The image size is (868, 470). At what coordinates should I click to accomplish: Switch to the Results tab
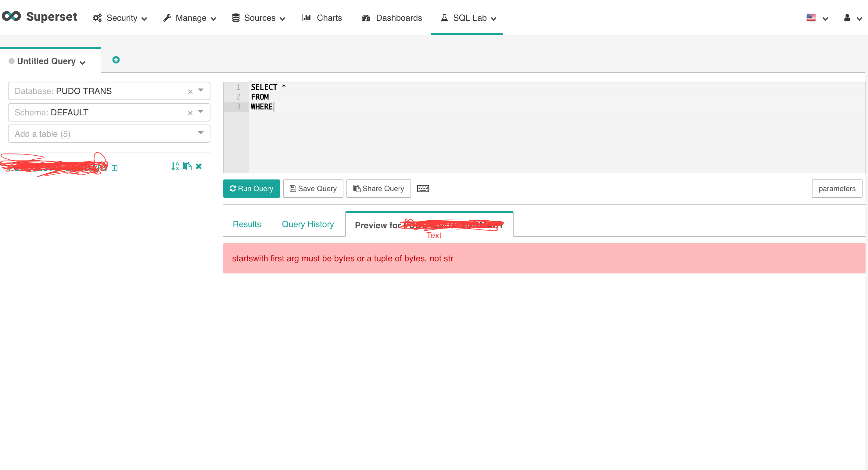point(247,224)
